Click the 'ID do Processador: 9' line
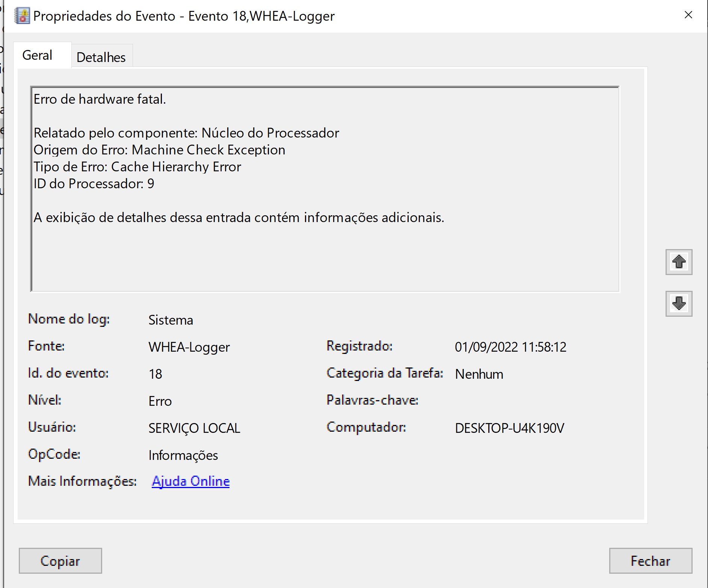This screenshot has width=708, height=588. click(94, 184)
